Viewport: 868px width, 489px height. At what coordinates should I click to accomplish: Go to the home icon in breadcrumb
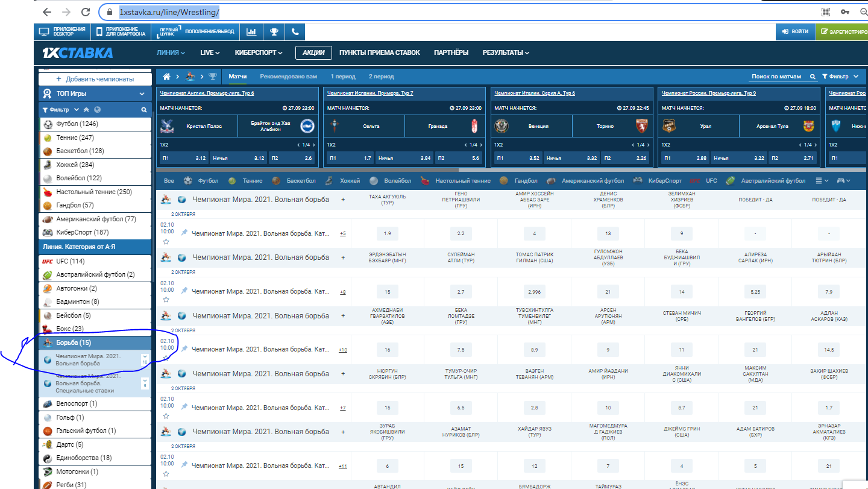pyautogui.click(x=167, y=77)
